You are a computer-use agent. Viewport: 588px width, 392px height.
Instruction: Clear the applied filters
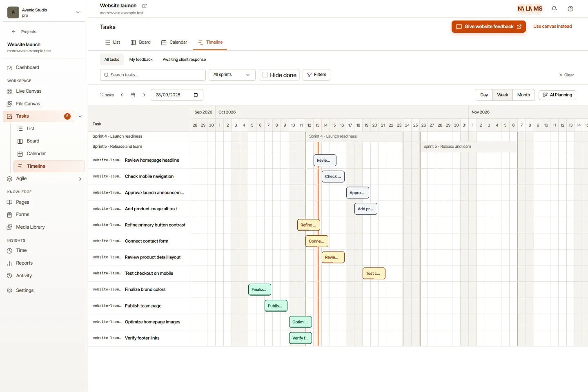(566, 75)
